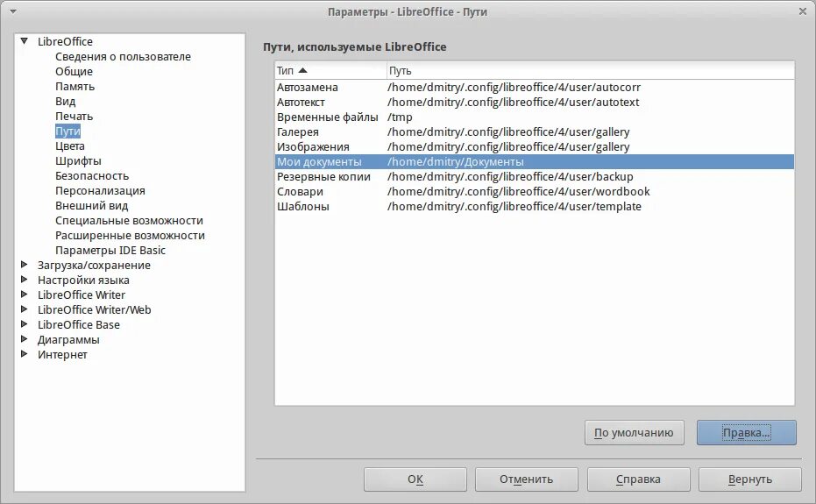Click the path ending in user/template

[514, 206]
